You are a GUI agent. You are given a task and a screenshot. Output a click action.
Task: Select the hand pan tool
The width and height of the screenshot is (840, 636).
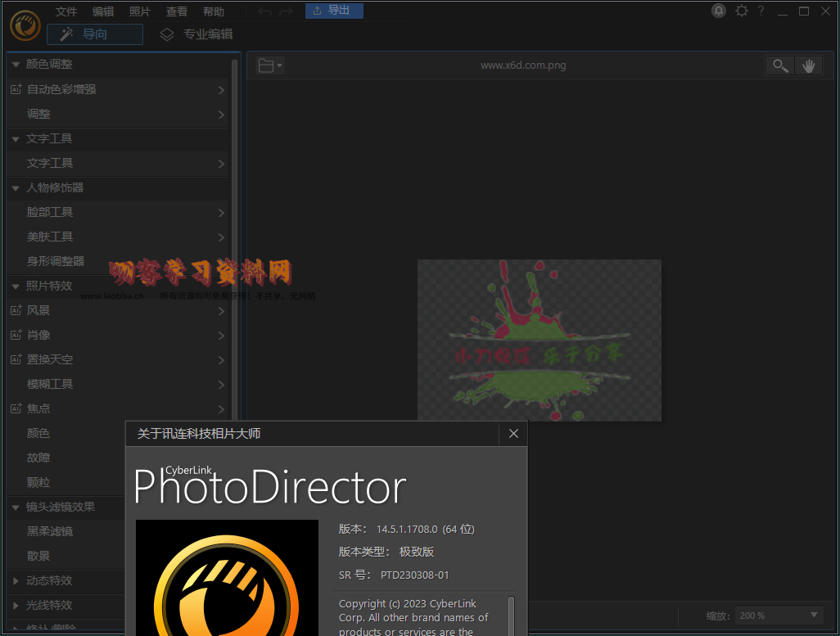pos(808,65)
